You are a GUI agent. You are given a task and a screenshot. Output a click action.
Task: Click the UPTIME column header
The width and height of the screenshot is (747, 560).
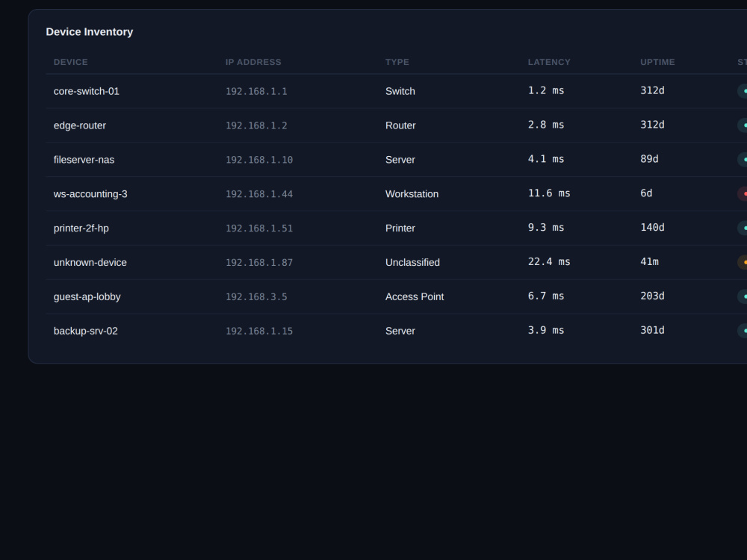pos(657,62)
